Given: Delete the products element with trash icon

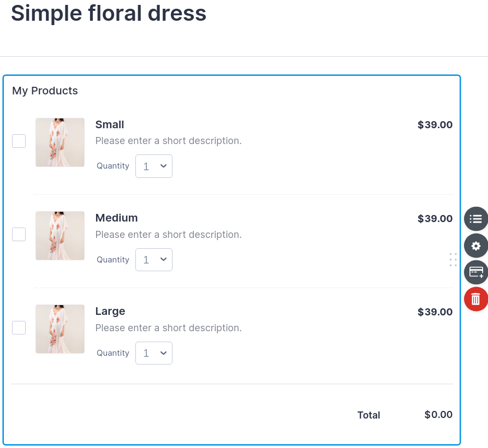Looking at the screenshot, I should coord(475,298).
